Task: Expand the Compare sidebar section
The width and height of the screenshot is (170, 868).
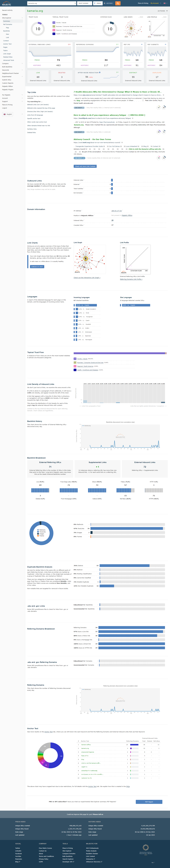Action: pos(22,63)
